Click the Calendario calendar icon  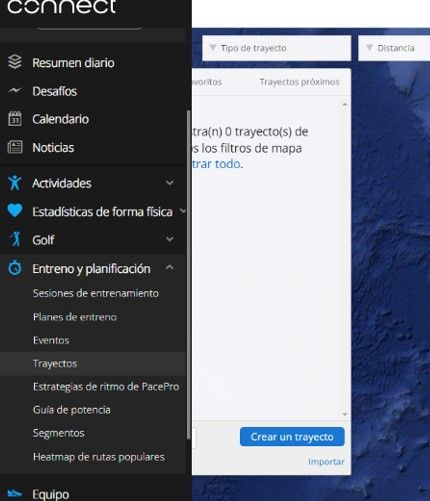point(15,119)
